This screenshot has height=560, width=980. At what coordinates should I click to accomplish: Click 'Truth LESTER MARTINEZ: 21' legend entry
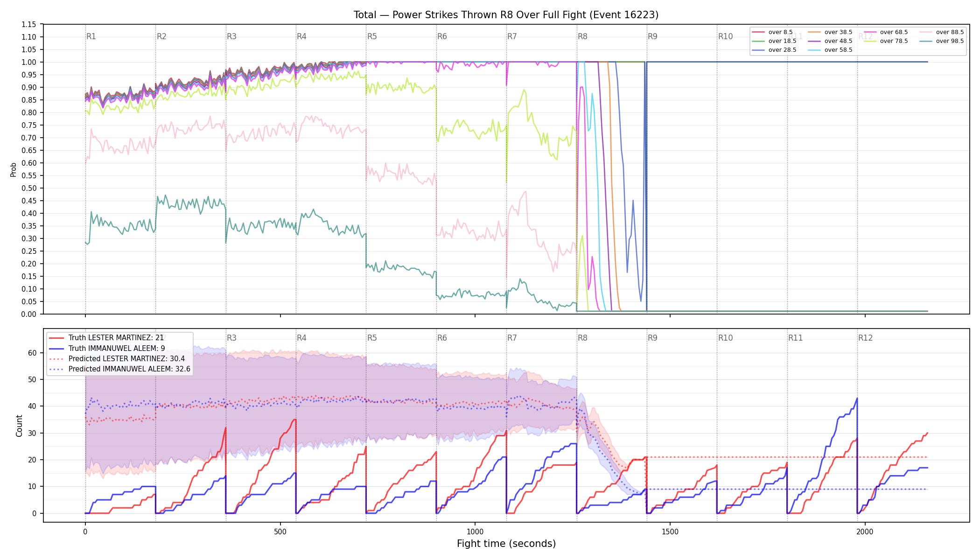pos(116,338)
